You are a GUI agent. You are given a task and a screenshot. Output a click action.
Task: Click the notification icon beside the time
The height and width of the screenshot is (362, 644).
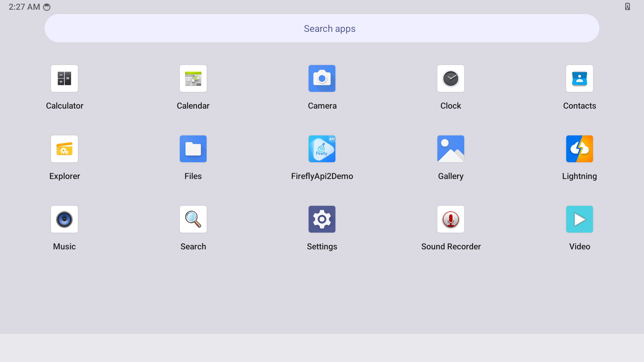(47, 7)
